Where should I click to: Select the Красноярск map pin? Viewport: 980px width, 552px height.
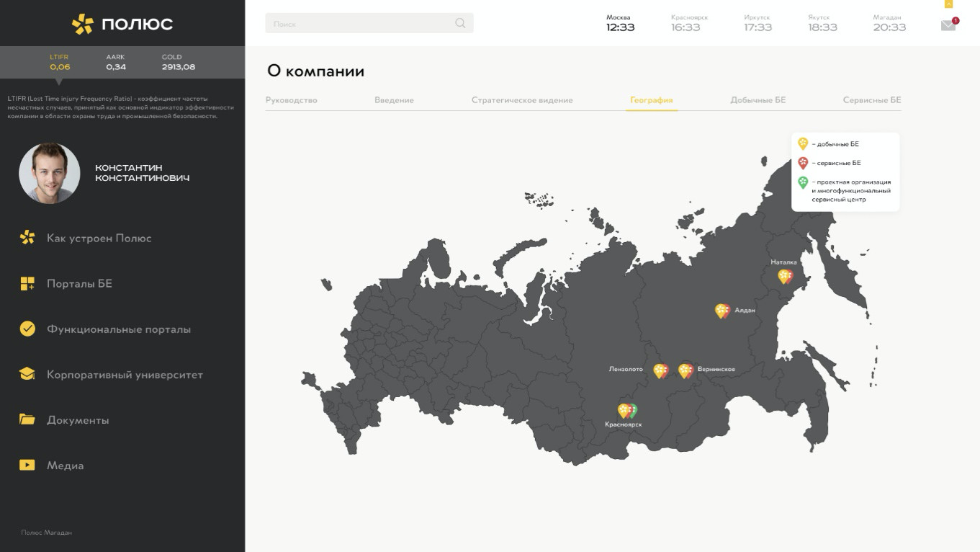pos(627,411)
